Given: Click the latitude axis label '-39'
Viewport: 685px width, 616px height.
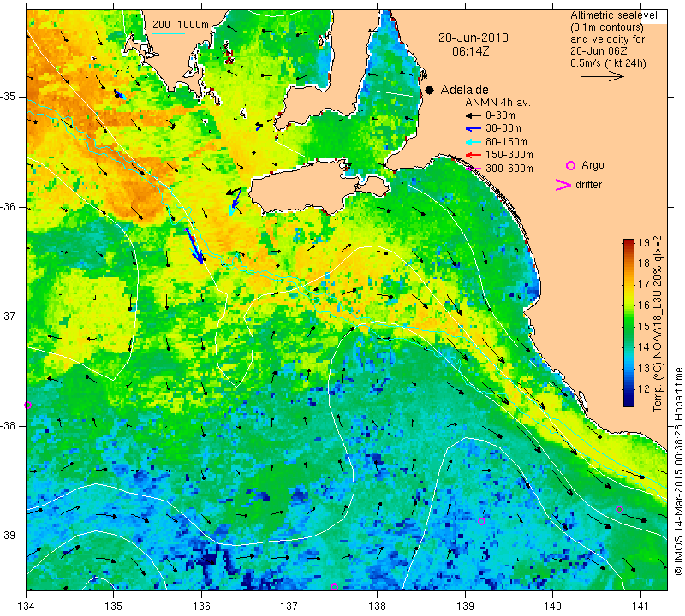Looking at the screenshot, I should [9, 536].
